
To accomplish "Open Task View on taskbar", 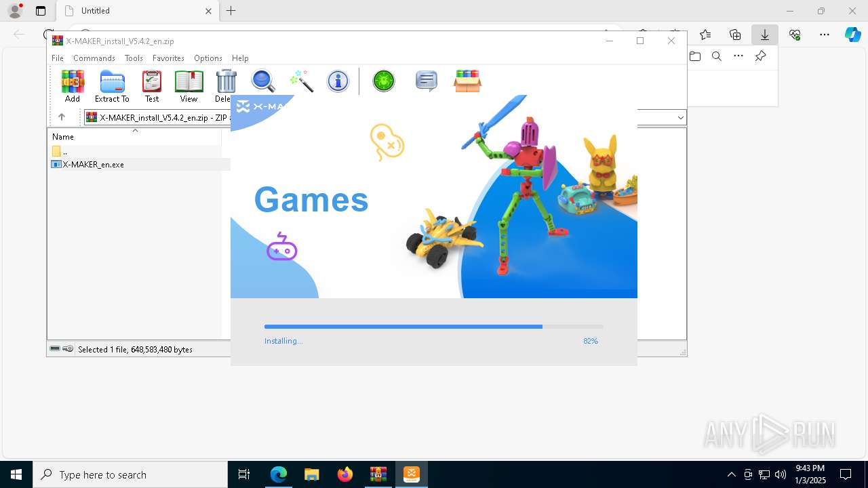I will coord(244,474).
